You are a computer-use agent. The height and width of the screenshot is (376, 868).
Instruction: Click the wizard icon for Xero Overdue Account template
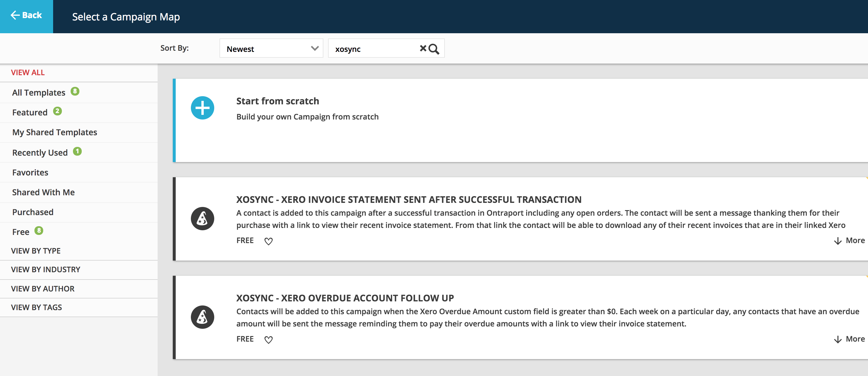(202, 317)
